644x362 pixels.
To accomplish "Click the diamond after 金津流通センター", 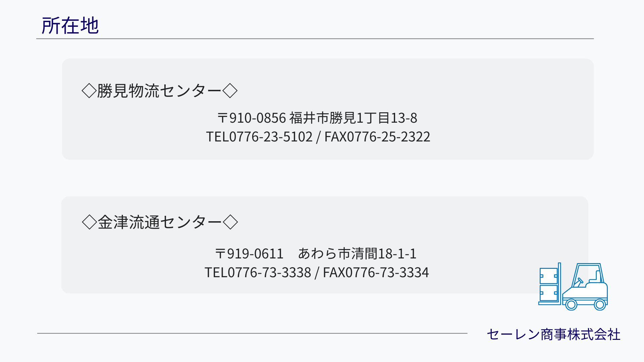I will tap(230, 222).
